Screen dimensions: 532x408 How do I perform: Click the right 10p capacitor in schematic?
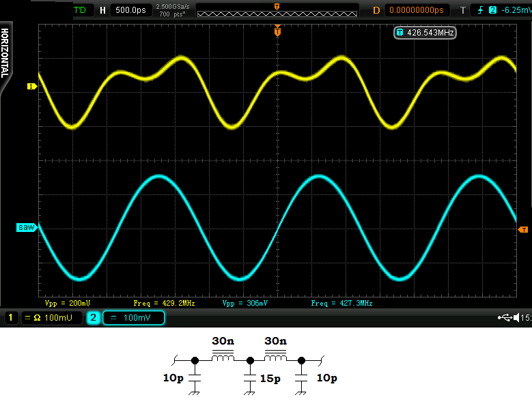point(301,378)
